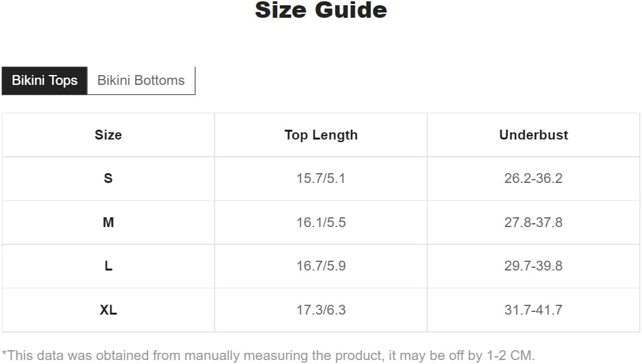
Task: Click the Top Length column header
Action: 321,135
